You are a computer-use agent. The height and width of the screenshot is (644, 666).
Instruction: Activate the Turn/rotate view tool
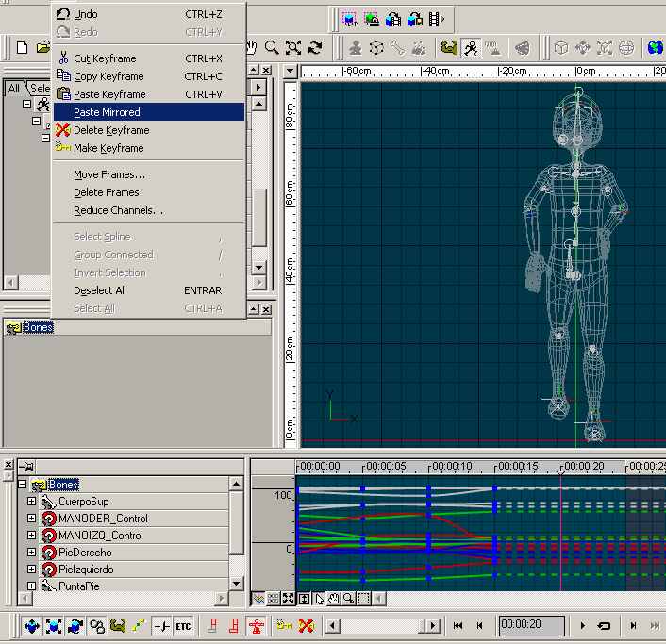click(314, 47)
